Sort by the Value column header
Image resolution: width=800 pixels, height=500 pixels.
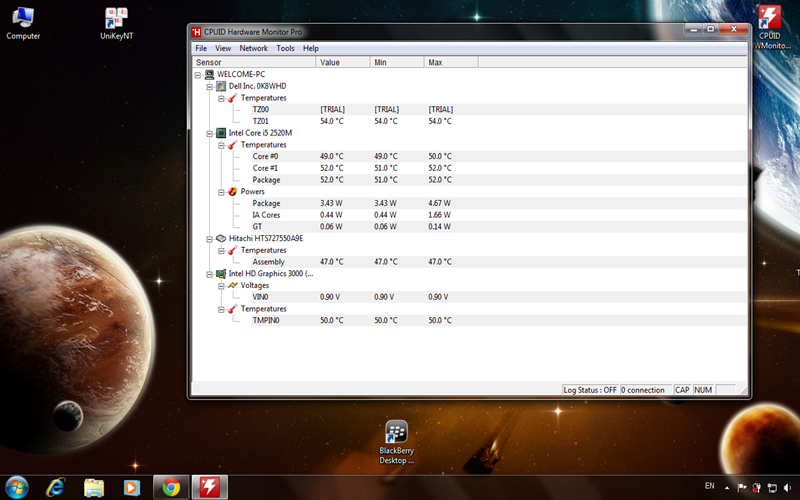[x=343, y=62]
